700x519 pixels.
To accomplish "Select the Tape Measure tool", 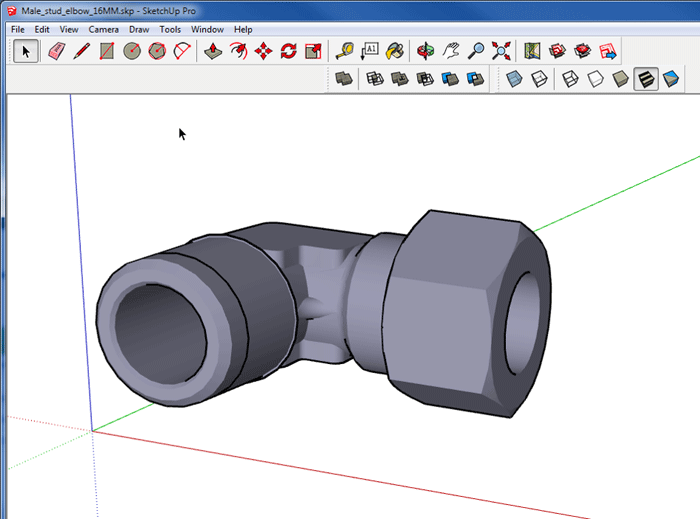I will point(344,50).
